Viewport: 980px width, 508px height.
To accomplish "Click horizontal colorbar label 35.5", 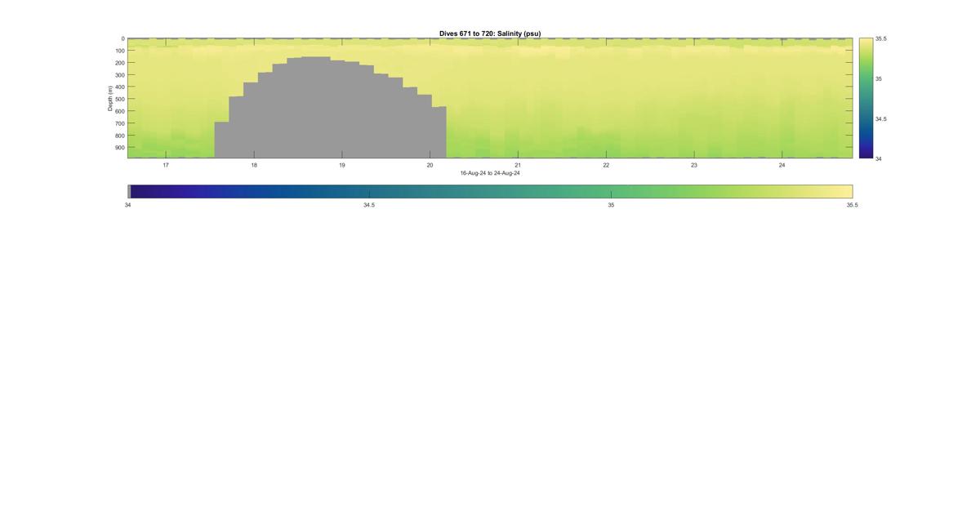I will point(852,205).
